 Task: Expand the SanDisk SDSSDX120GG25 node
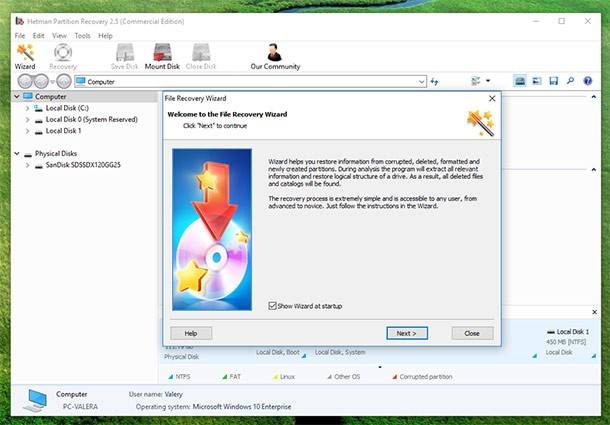27,165
